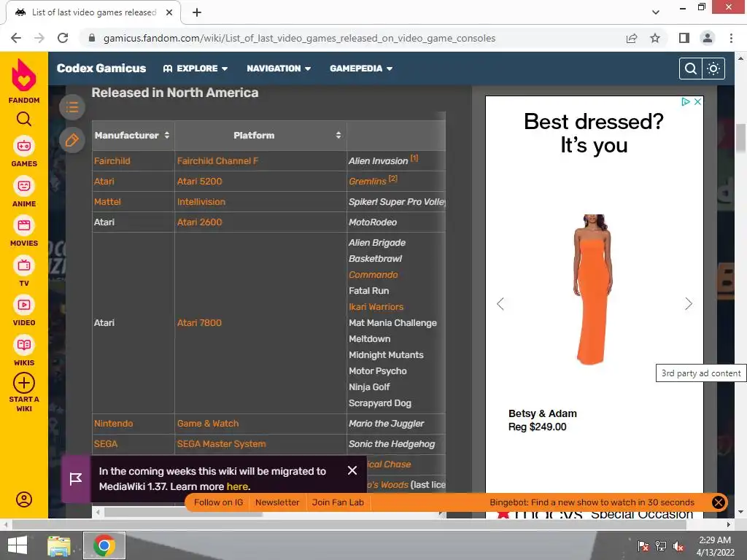Open the Mattel manufacturer link
Image resolution: width=747 pixels, height=560 pixels.
coord(107,202)
